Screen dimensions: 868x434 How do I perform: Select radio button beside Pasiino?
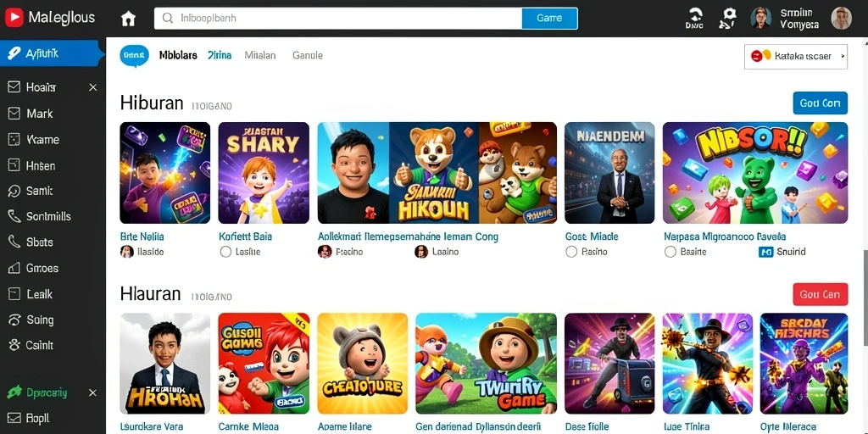(571, 252)
